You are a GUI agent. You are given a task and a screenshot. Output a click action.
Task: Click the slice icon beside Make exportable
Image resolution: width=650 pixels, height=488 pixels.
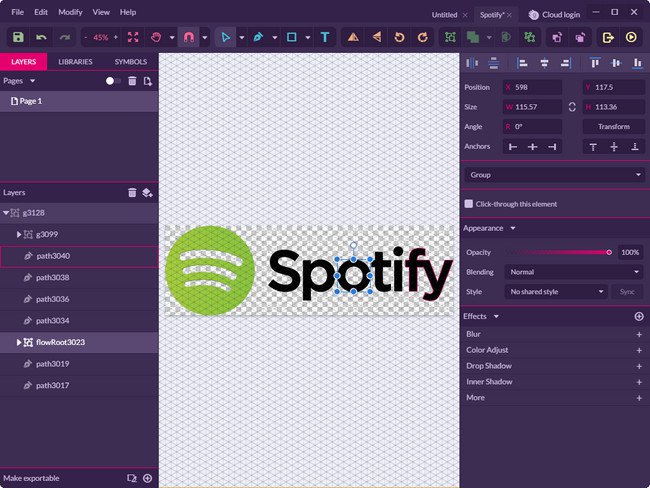coord(132,478)
